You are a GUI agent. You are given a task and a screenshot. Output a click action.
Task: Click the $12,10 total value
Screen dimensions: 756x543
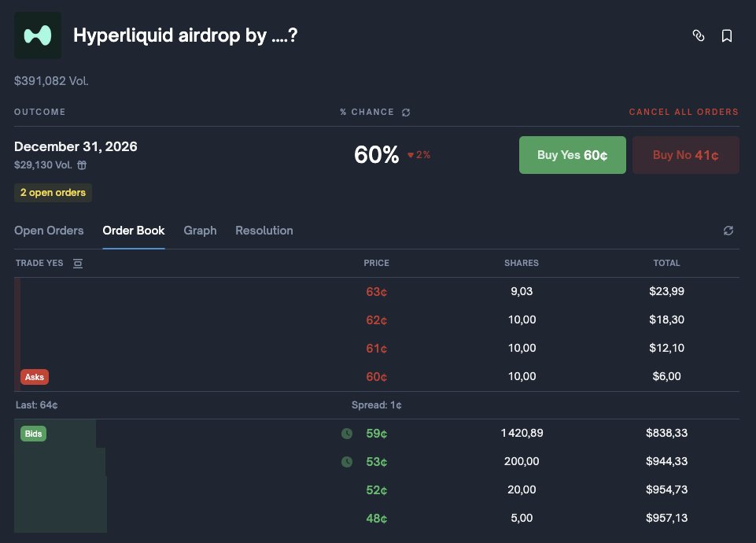coord(667,348)
